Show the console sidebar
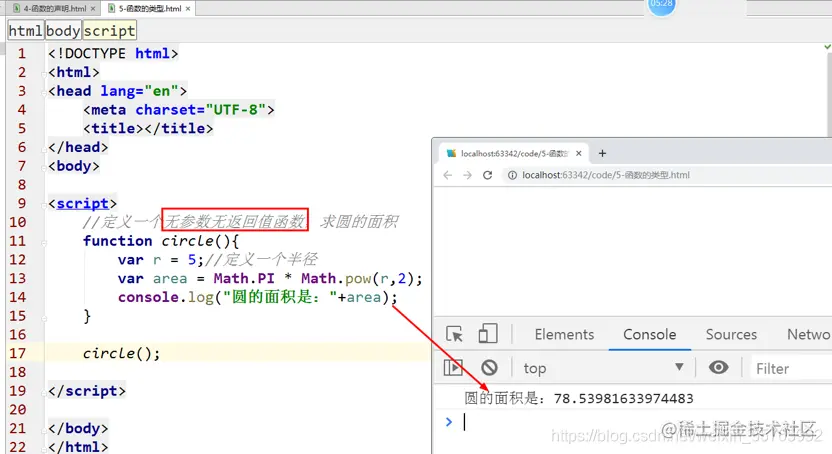The height and width of the screenshot is (454, 832). pyautogui.click(x=453, y=368)
